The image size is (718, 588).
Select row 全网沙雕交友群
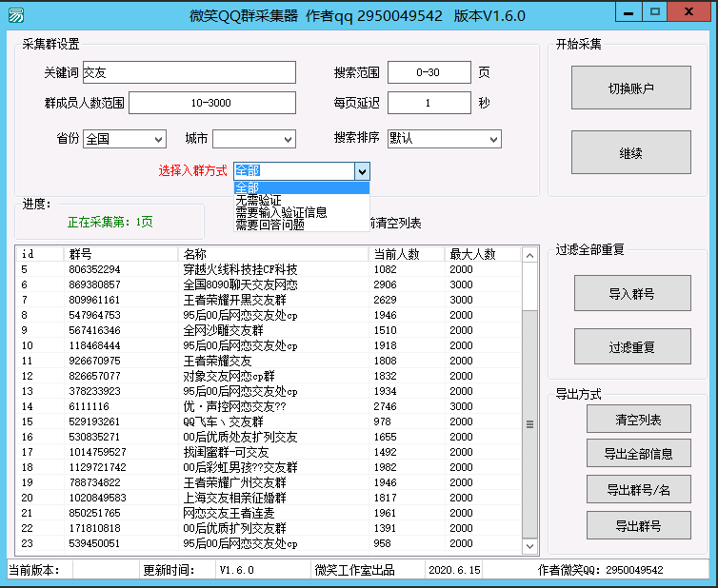269,330
